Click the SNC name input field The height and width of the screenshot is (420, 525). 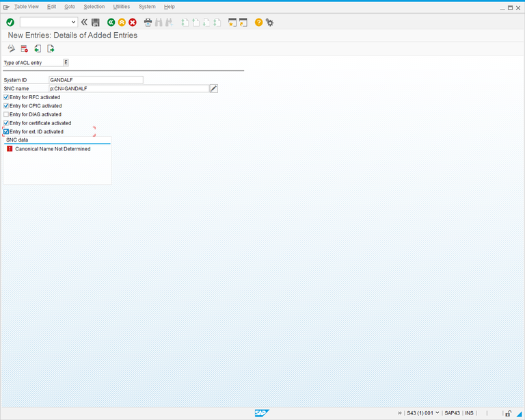click(x=129, y=88)
